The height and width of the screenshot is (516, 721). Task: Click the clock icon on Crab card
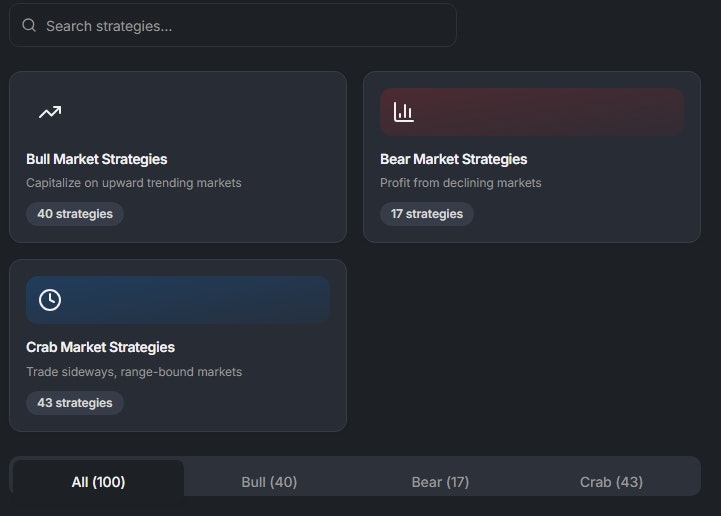coord(50,300)
